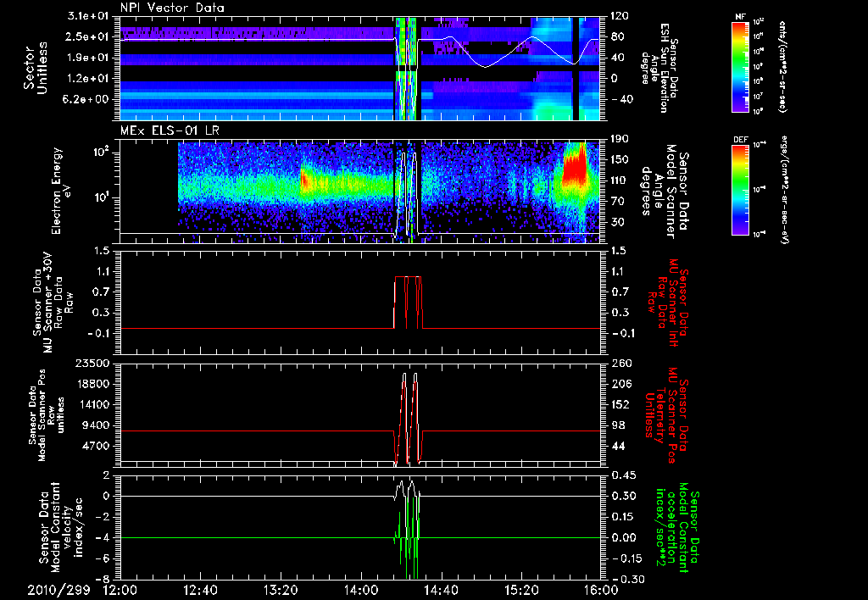Viewport: 868px width, 600px height.
Task: Click the 44 telemetry position tick
Action: click(618, 446)
